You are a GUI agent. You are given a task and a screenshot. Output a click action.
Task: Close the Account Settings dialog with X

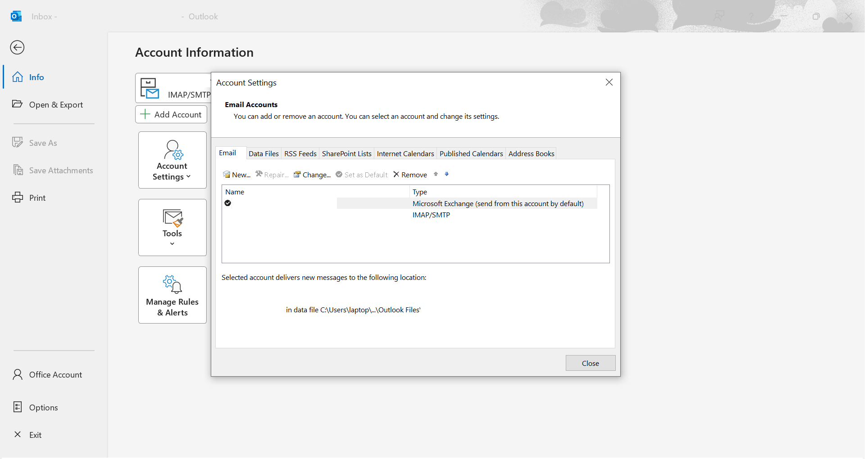point(609,82)
